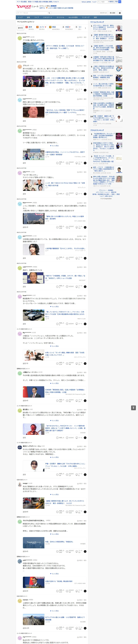Expand もっと見る on 成る旅人's comment
The width and height of the screenshot is (138, 644).
54,421
